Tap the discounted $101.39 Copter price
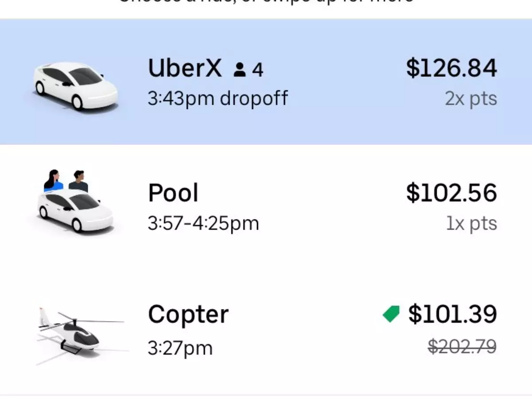Screen dimensions: 532x399 [x=452, y=314]
